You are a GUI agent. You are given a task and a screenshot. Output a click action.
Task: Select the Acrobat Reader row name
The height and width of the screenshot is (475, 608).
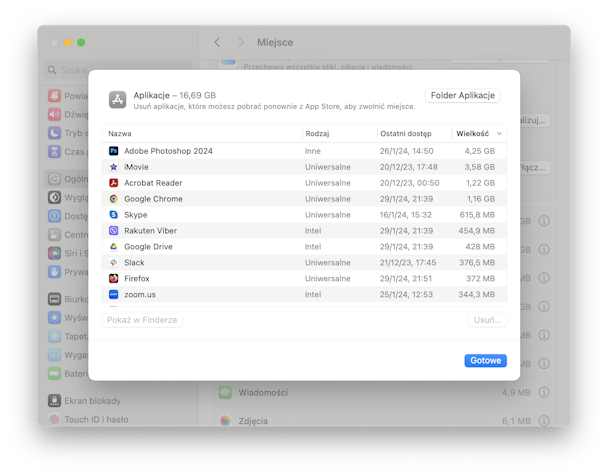coord(153,183)
